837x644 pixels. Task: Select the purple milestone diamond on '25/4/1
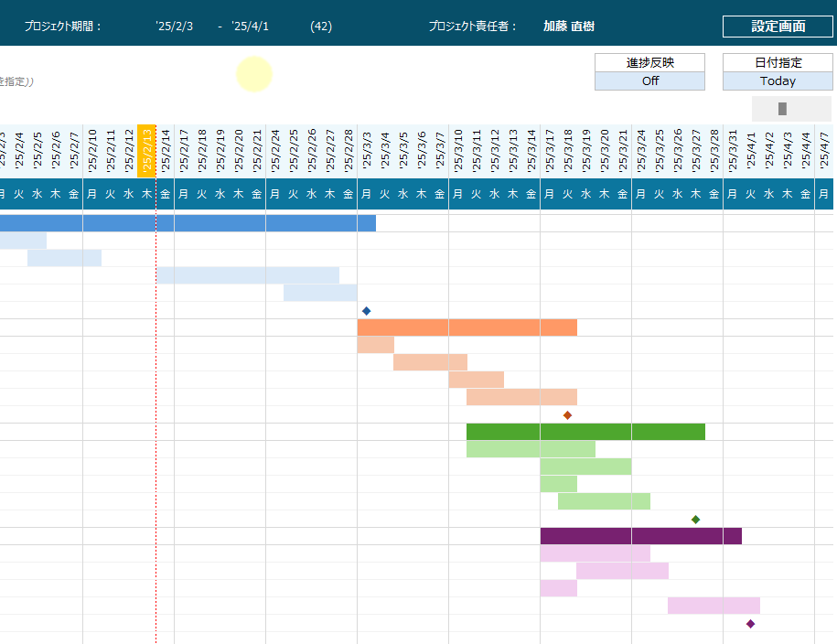coord(750,624)
